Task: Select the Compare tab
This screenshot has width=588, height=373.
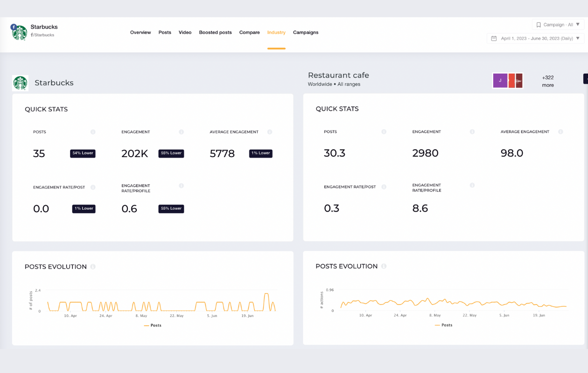Action: click(250, 33)
